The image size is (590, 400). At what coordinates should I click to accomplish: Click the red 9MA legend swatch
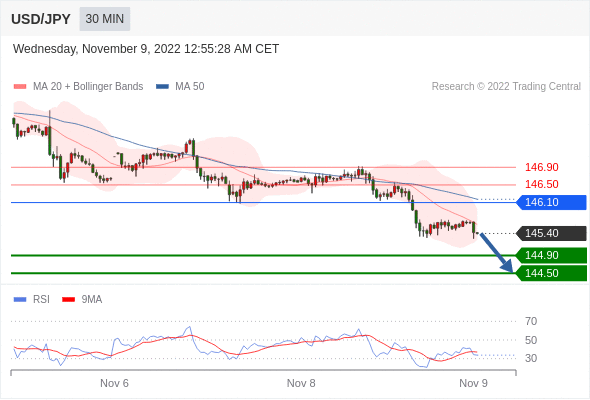click(68, 300)
